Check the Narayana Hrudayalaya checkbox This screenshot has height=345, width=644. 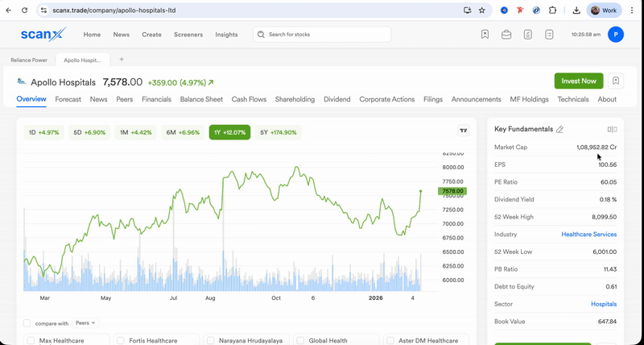coord(211,340)
